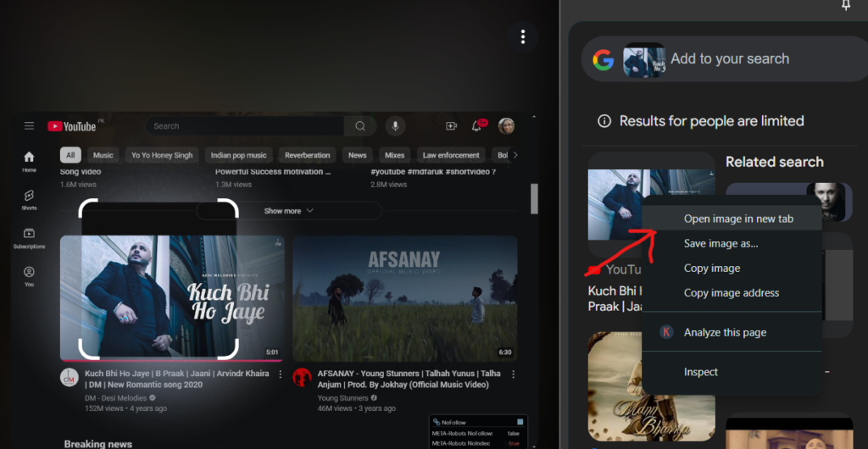Select Analyze this page entry

(732, 332)
